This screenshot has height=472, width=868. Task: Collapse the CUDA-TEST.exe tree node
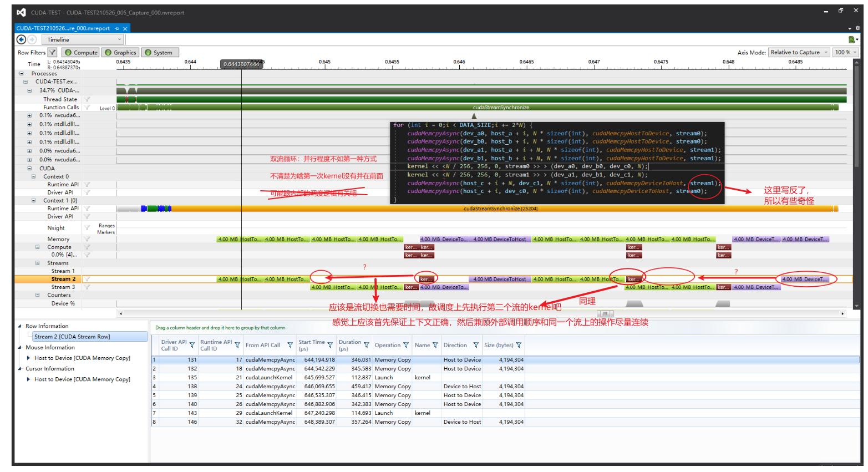pos(26,82)
